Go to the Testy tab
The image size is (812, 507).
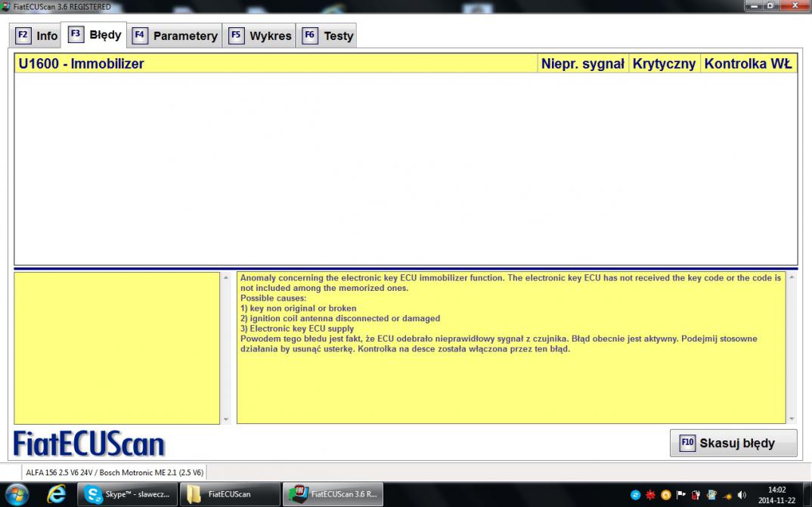327,36
